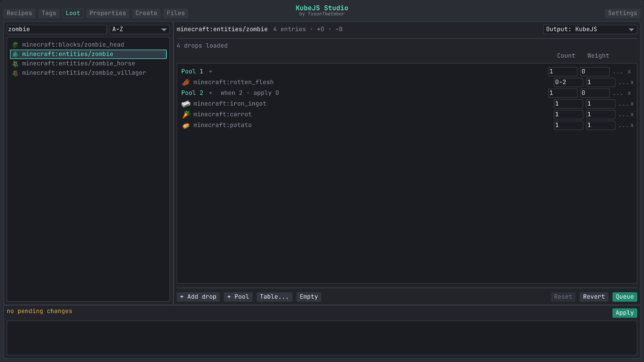Image resolution: width=644 pixels, height=362 pixels.
Task: Delete the rotten_flesh drop row
Action: [632, 82]
